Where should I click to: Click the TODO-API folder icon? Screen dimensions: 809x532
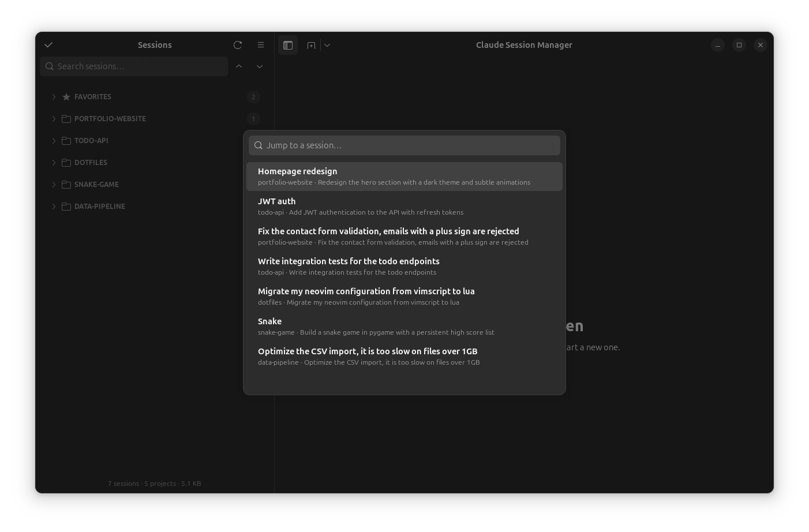click(x=66, y=141)
